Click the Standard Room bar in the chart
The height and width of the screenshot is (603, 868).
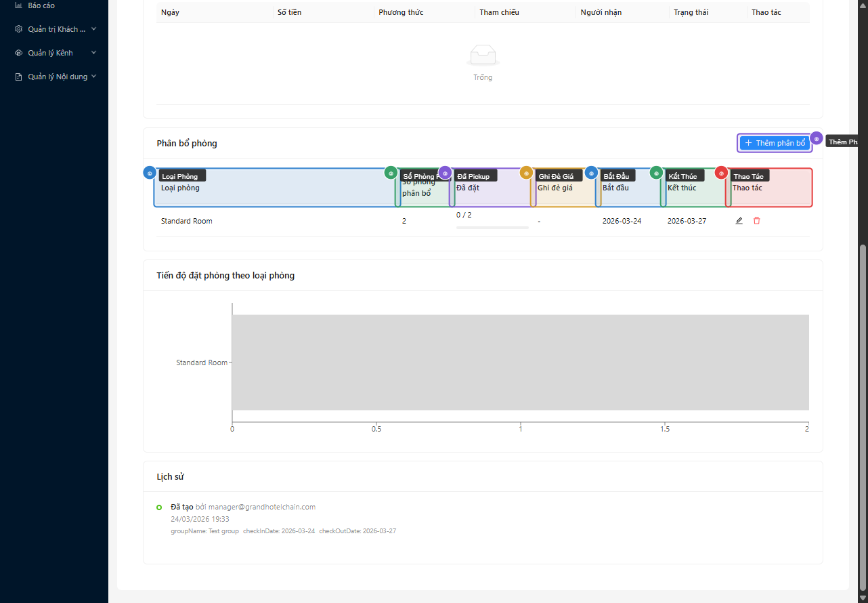coord(520,362)
